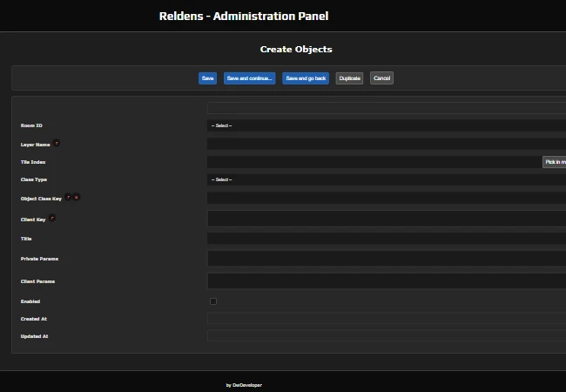Screen dimensions: 566x392
Task: Click the Duplicate button
Action: tap(349, 78)
